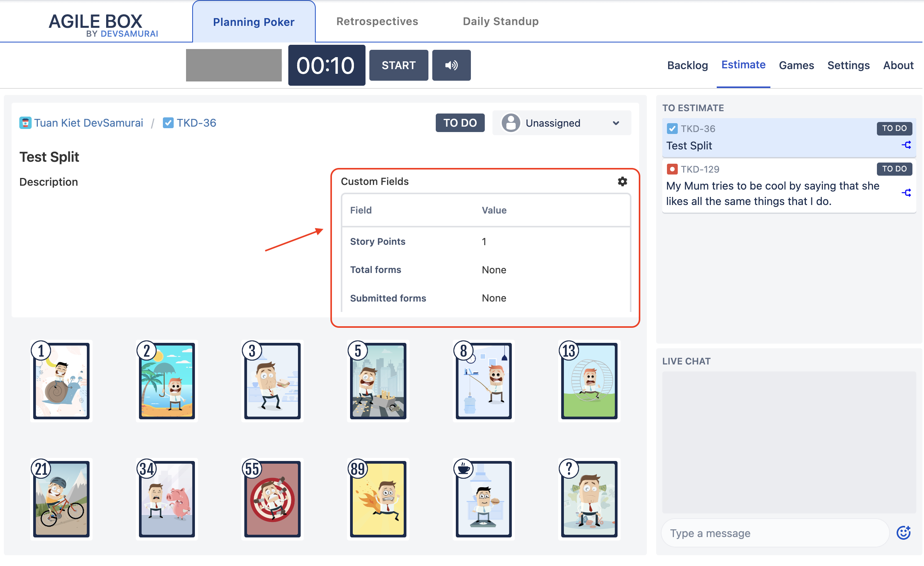Viewport: 924px width, 566px height.
Task: Select the coffee break card
Action: [x=483, y=498]
